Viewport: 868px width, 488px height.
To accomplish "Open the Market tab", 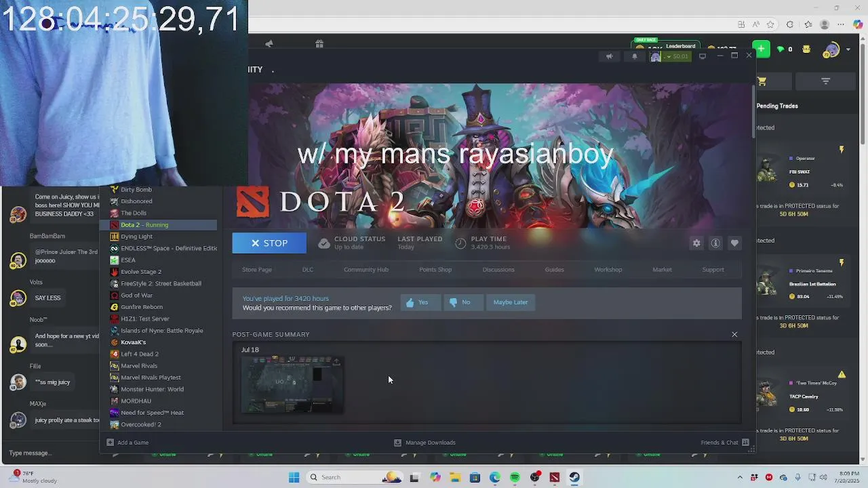I will pos(663,270).
